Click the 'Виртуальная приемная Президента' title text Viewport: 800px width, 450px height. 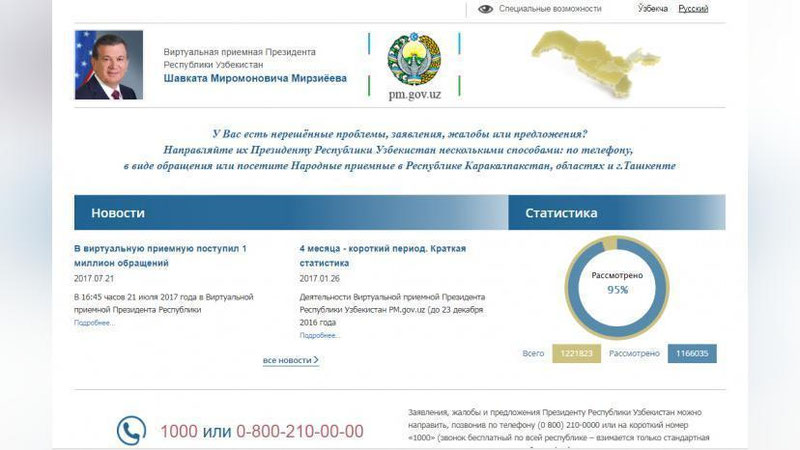(239, 52)
